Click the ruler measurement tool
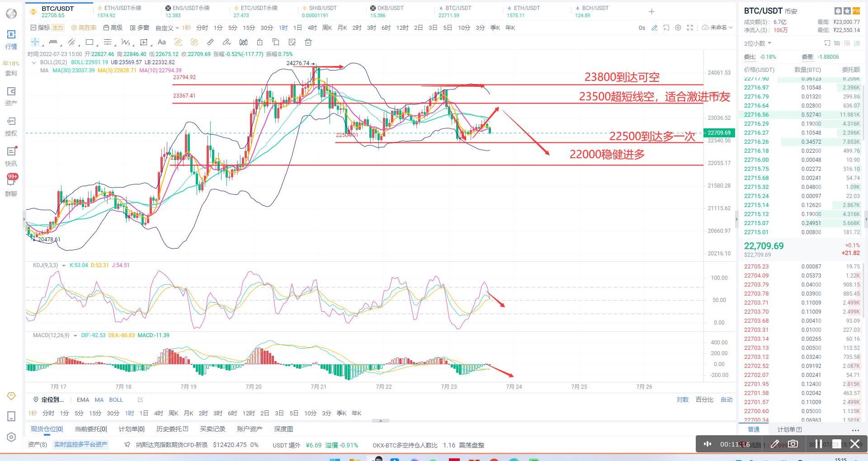 point(210,42)
